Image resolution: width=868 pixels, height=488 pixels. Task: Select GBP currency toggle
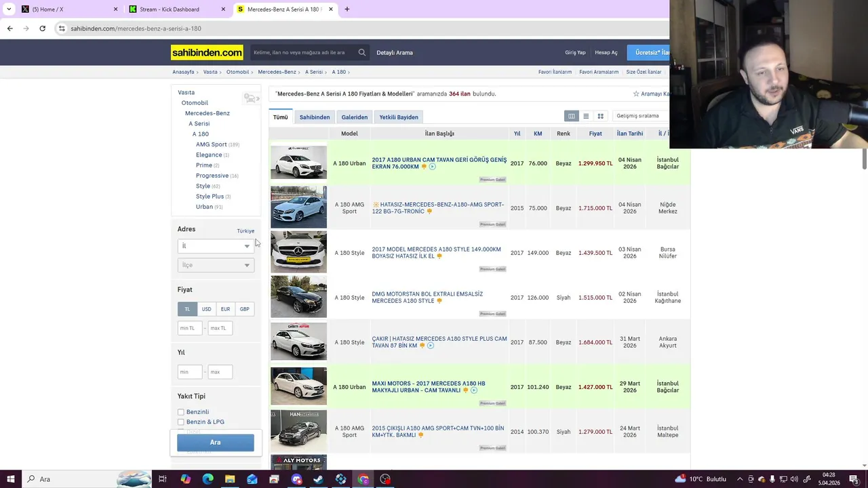tap(244, 309)
